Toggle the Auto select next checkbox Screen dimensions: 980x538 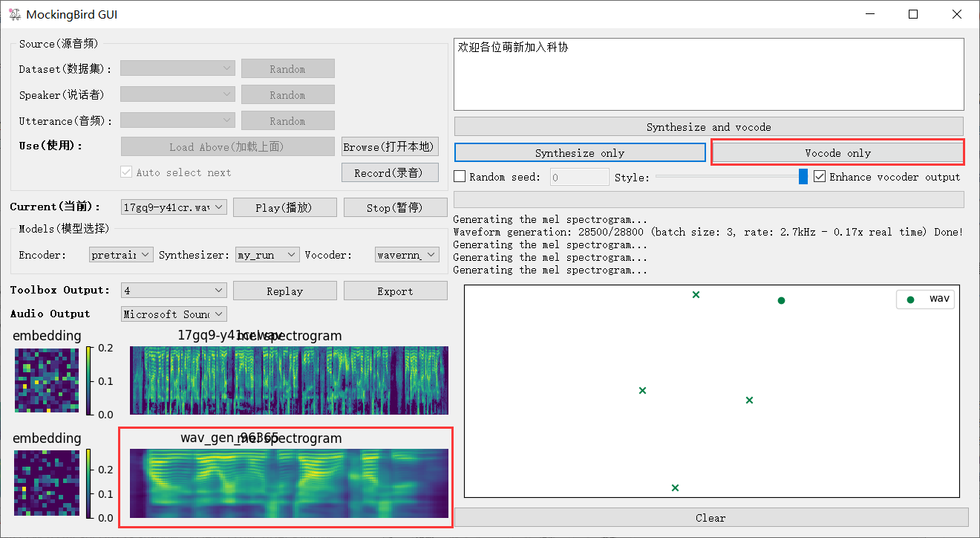(x=126, y=172)
